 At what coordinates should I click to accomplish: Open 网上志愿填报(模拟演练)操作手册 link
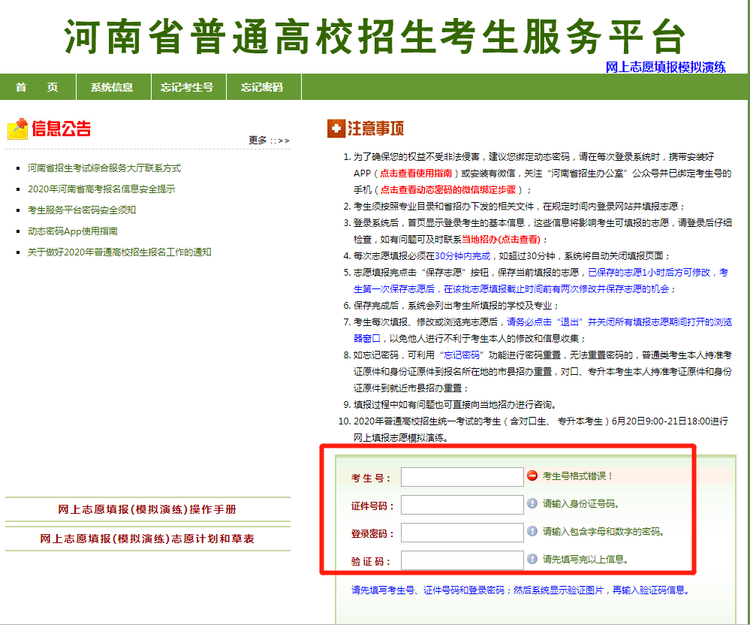[148, 510]
